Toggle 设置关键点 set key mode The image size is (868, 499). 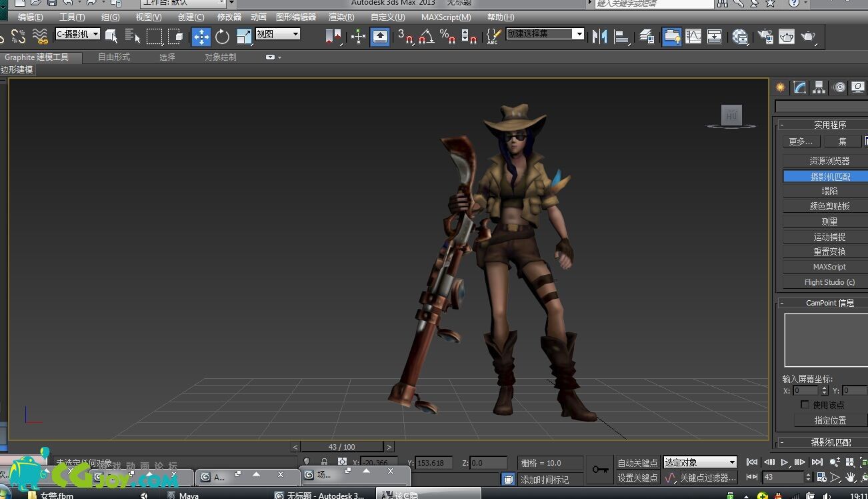637,478
